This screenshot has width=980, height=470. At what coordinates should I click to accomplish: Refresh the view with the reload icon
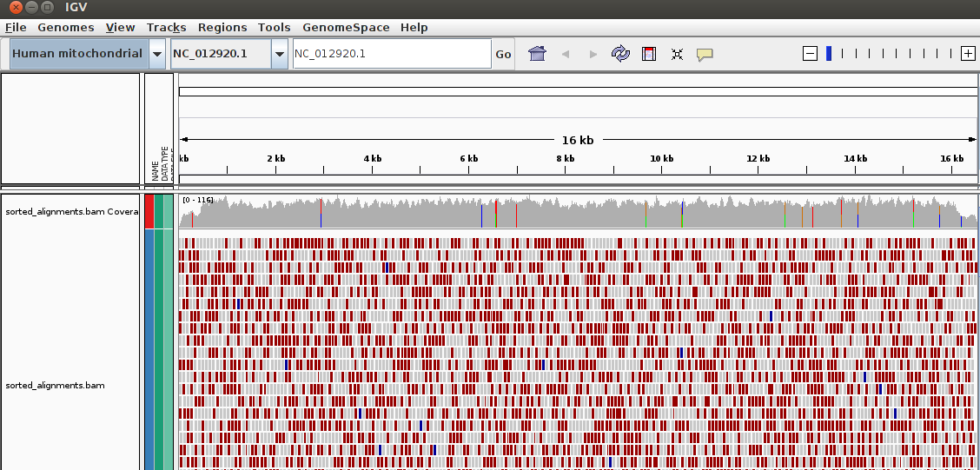[620, 54]
